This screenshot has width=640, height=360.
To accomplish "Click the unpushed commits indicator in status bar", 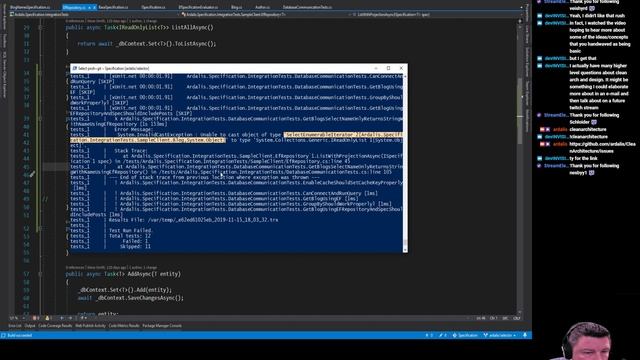I will coord(429,336).
